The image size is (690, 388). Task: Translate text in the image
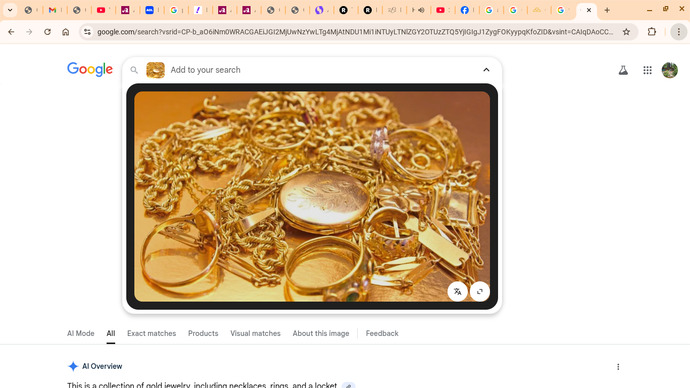[x=458, y=291]
